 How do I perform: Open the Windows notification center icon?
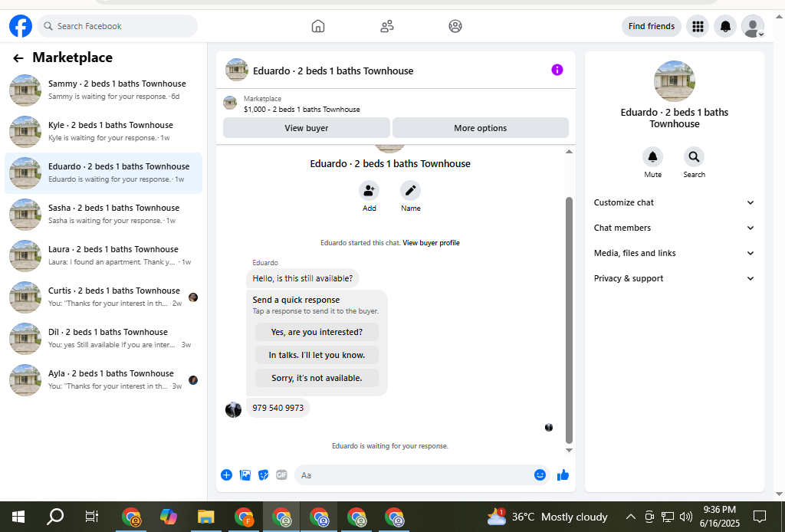point(760,517)
